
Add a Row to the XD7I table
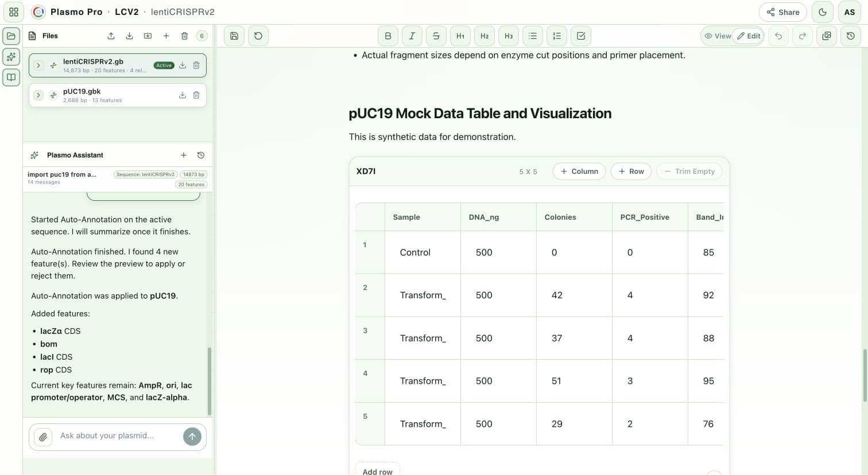[631, 171]
